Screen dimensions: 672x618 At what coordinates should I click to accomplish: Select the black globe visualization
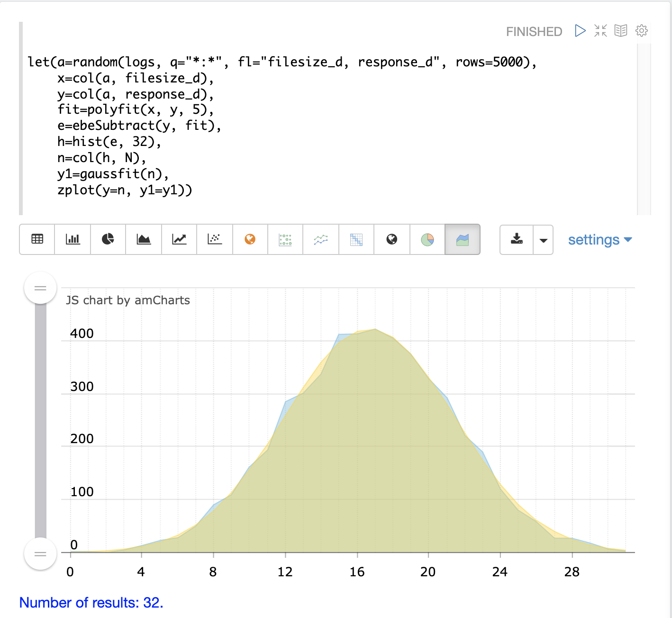(x=392, y=239)
